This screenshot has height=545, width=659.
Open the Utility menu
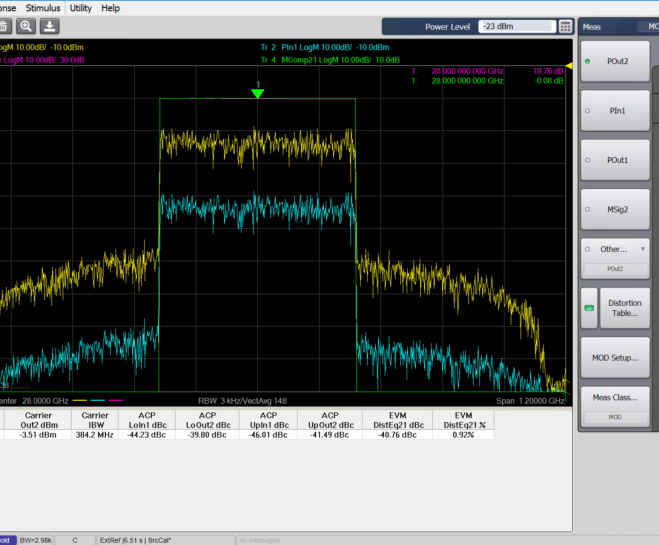81,8
